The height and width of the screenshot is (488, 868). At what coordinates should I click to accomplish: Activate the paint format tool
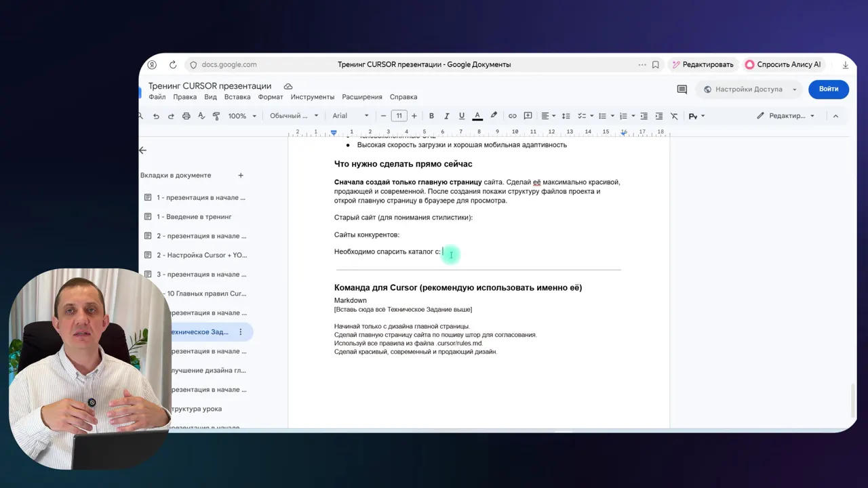coord(216,116)
